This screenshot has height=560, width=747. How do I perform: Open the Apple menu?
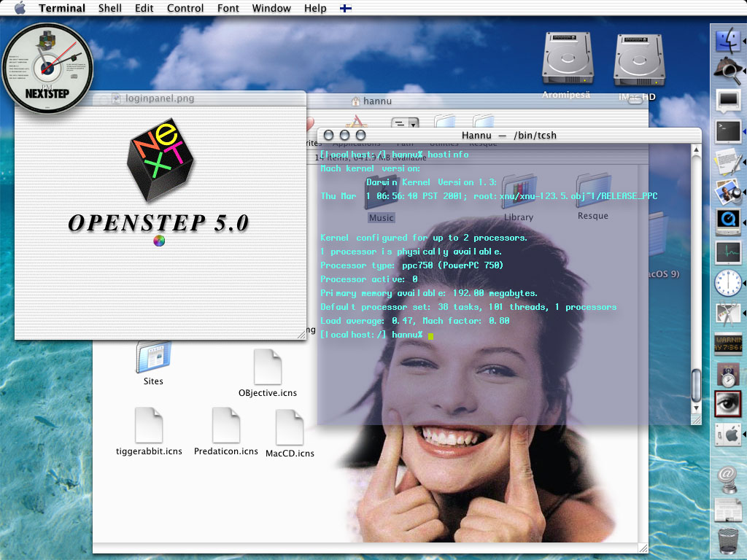(20, 8)
